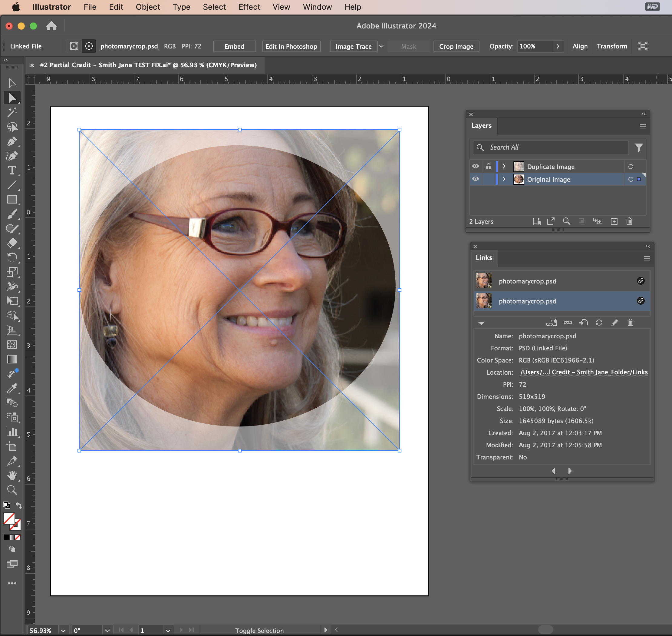Click Linked File label link
672x636 pixels.
pyautogui.click(x=26, y=46)
